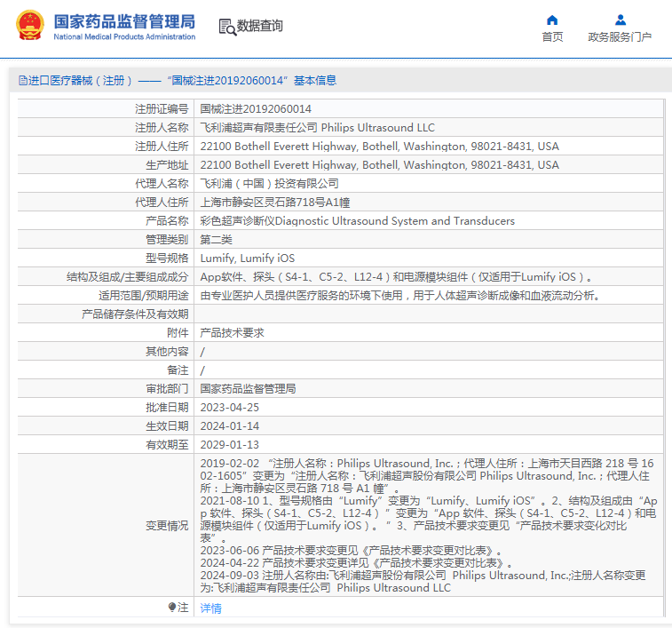The width and height of the screenshot is (672, 628).
Task: Click the approval date 2023-04-25
Action: (230, 408)
